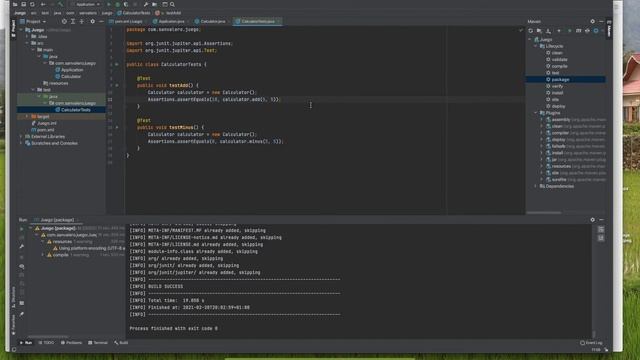Expand the Dependencies node in Maven
640x360 pixels.
coord(536,186)
